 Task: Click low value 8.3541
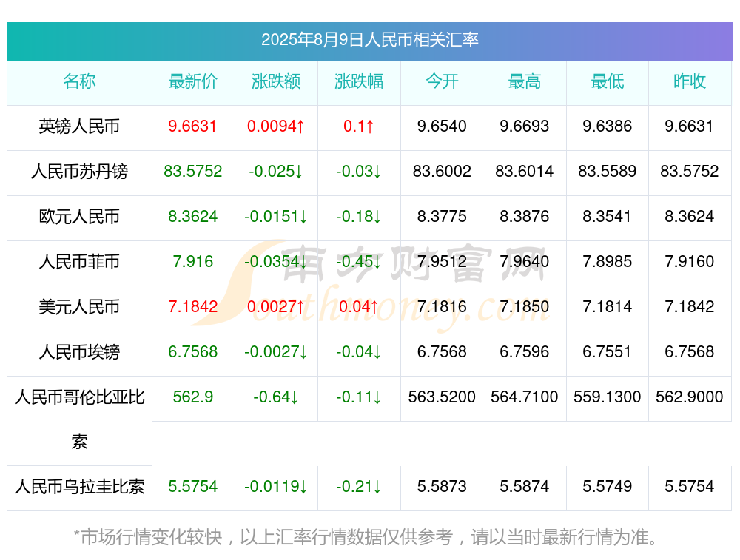[x=608, y=217]
